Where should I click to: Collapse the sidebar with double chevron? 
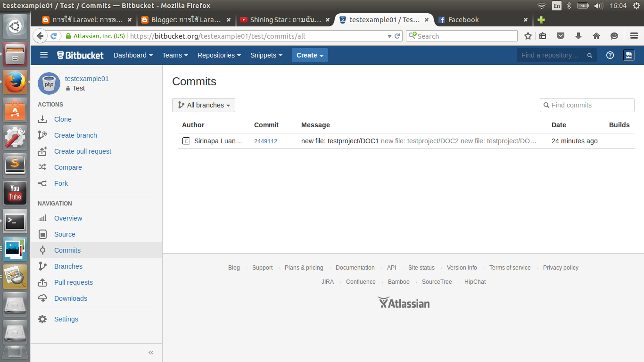[x=151, y=353]
